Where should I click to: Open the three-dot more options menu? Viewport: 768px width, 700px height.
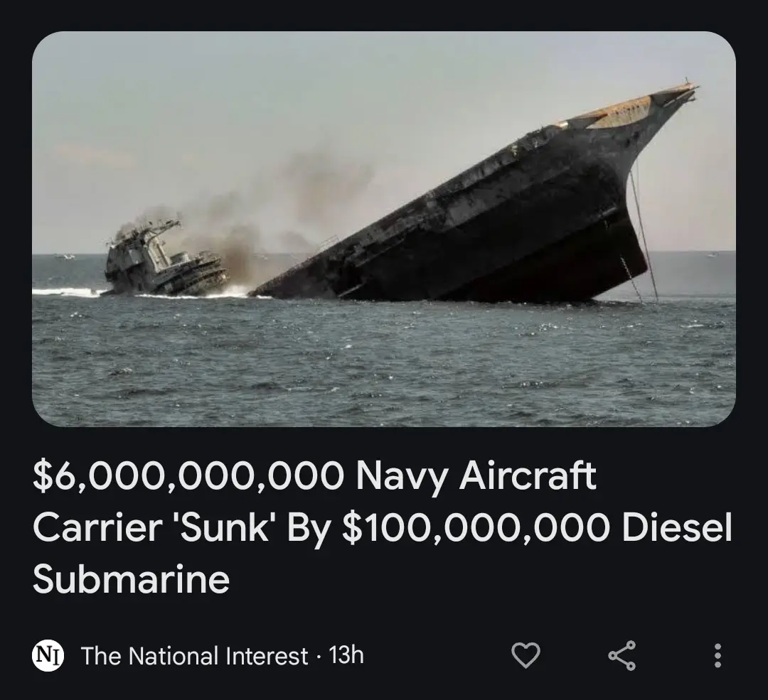pyautogui.click(x=718, y=655)
